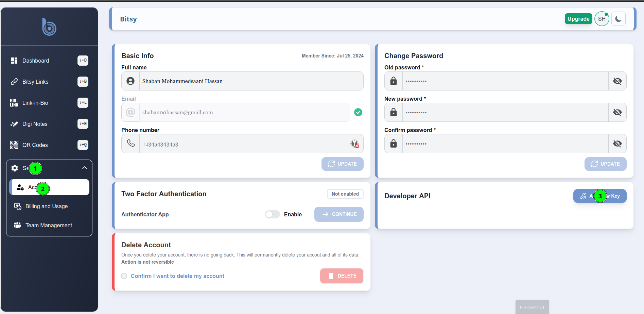This screenshot has width=644, height=314.
Task: Show the Old password with the eye icon
Action: coord(617,81)
